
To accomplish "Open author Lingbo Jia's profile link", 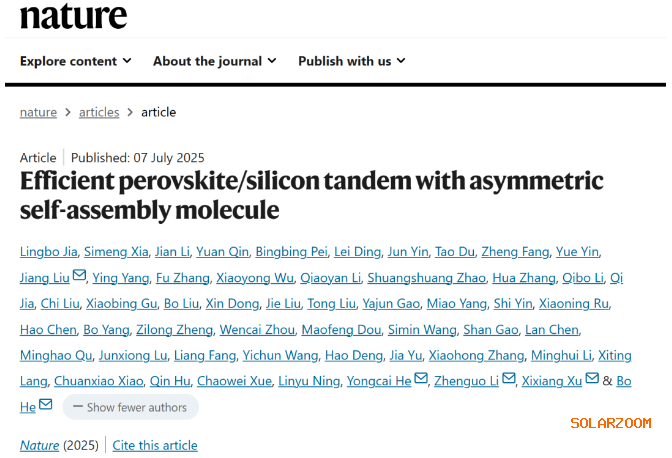I will point(48,251).
